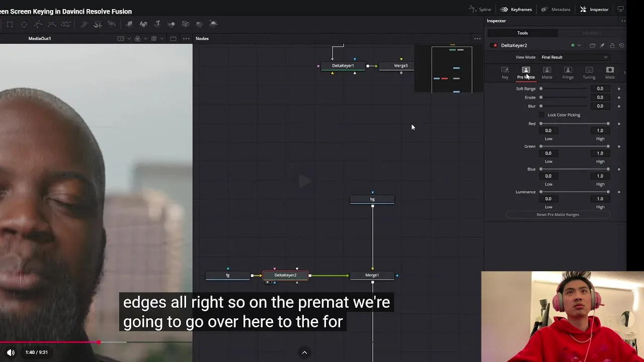Click the versions icon for DeltaKeyer2
This screenshot has height=362, width=644.
pyautogui.click(x=592, y=45)
